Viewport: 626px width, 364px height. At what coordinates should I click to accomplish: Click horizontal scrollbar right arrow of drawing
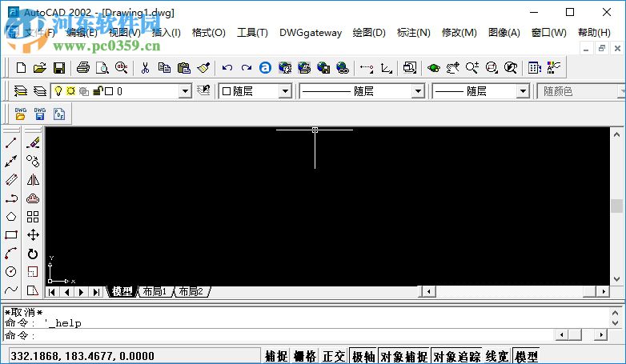tap(604, 292)
